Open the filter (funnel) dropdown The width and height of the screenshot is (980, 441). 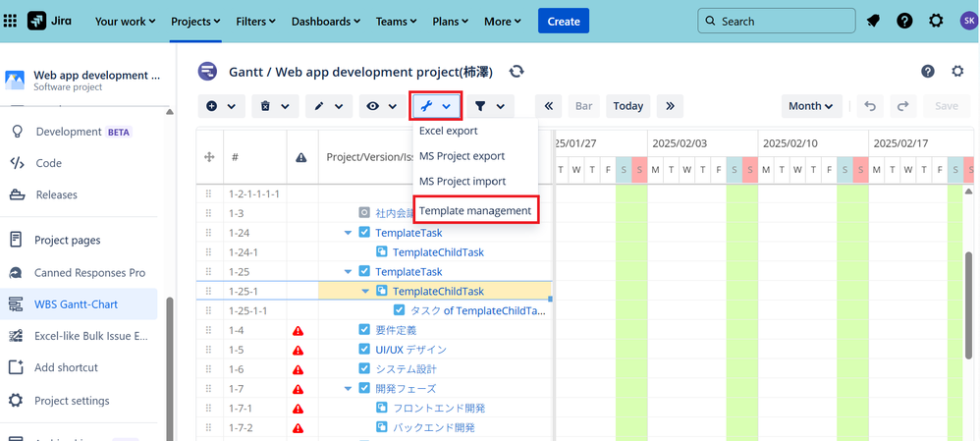pyautogui.click(x=491, y=106)
